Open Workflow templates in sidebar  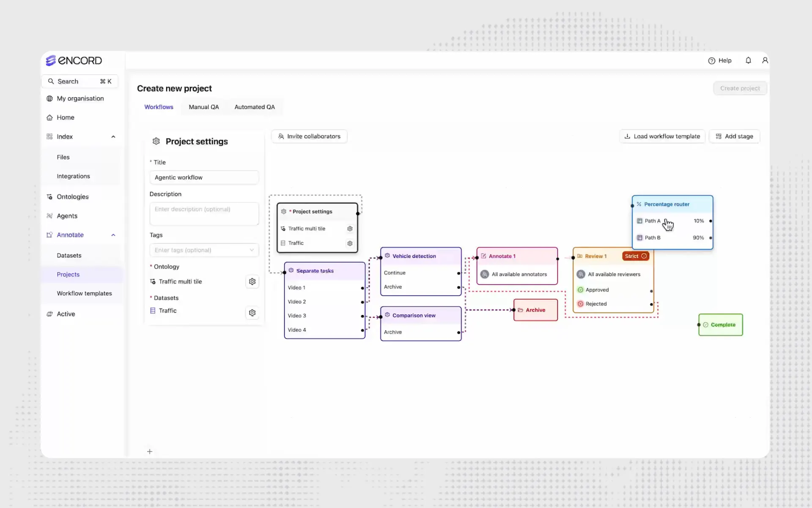pyautogui.click(x=84, y=293)
